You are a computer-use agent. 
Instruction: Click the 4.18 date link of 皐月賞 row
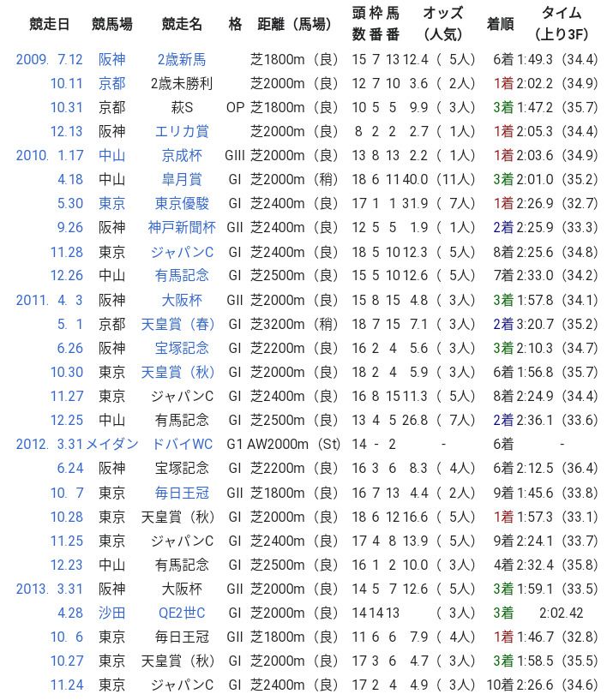pyautogui.click(x=70, y=179)
